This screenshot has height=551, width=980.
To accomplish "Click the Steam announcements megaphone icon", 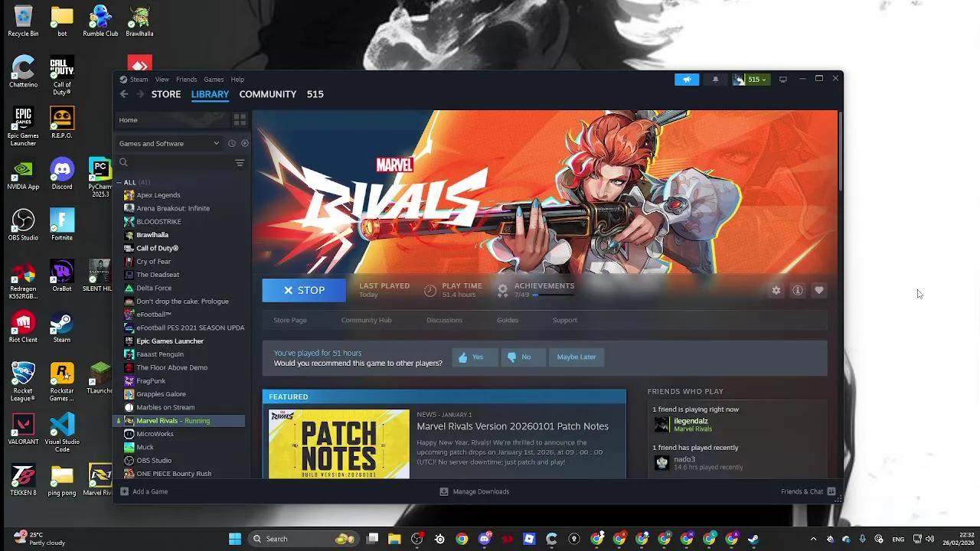I will click(687, 79).
